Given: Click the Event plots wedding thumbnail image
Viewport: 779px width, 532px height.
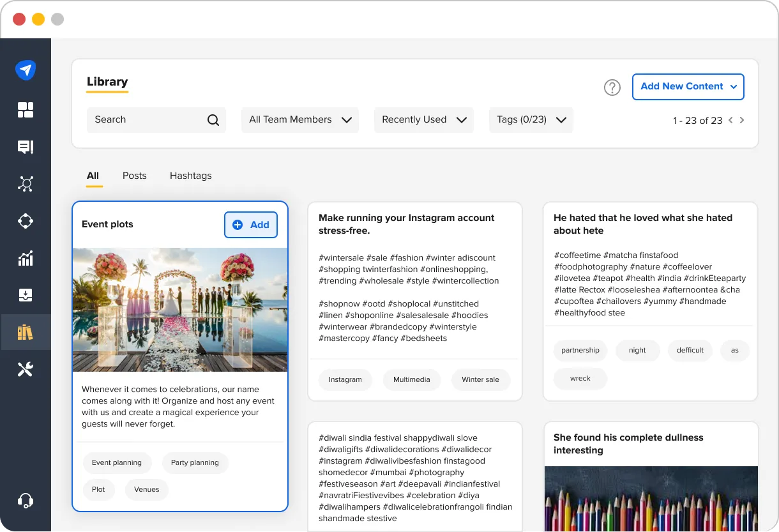Looking at the screenshot, I should pyautogui.click(x=180, y=310).
